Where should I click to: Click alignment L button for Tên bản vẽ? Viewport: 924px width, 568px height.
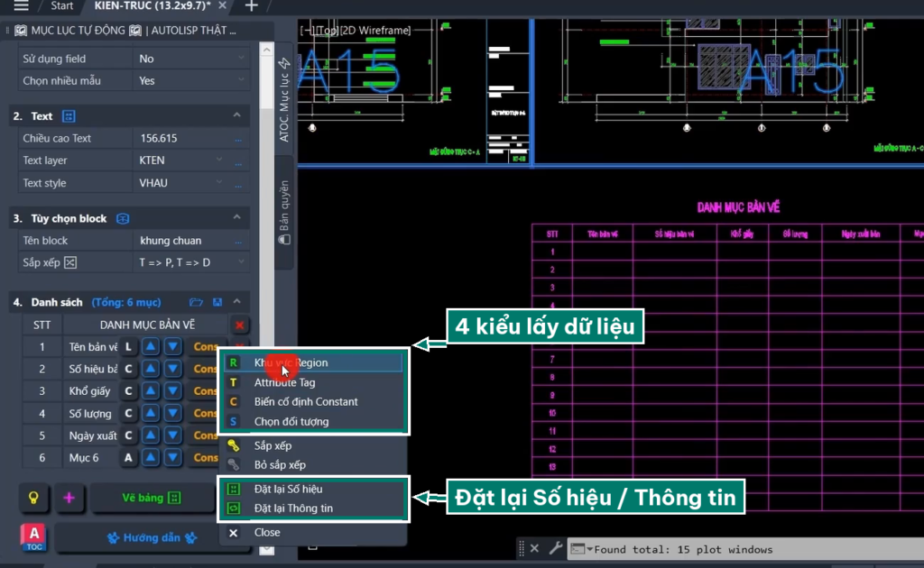pos(128,347)
